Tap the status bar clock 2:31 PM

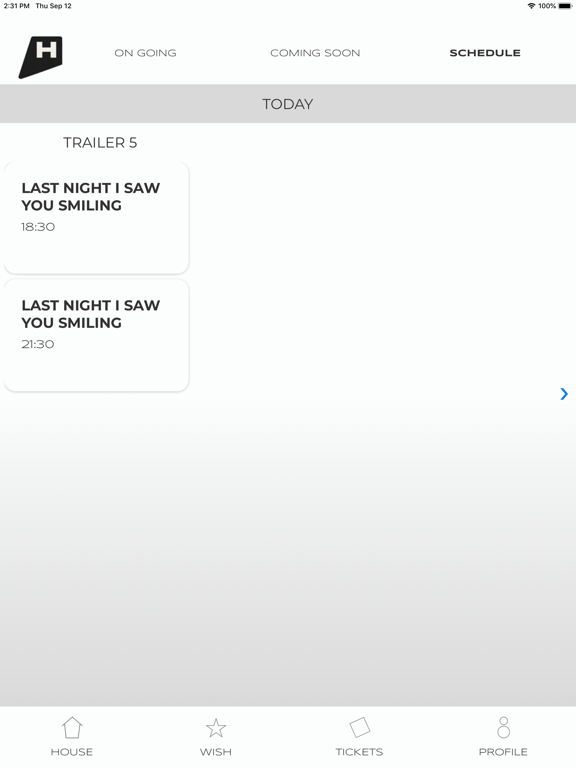point(17,6)
